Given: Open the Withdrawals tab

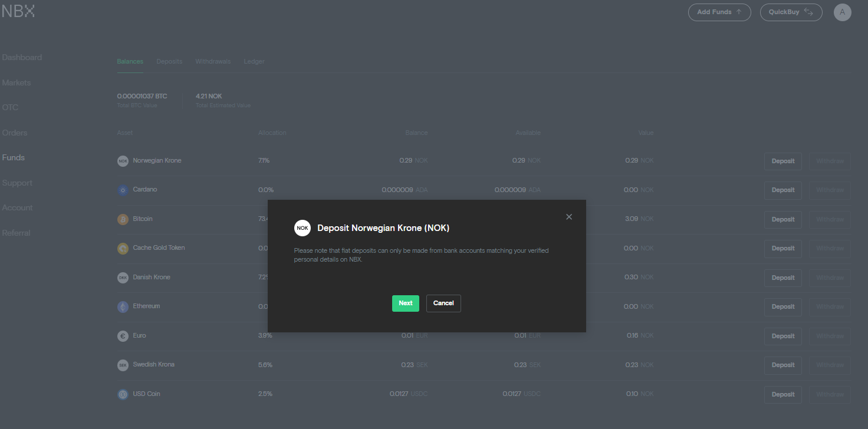Looking at the screenshot, I should point(213,61).
